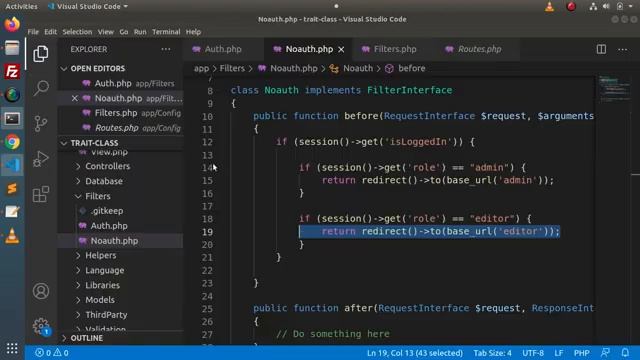
Task: Open the Explorer view in activity bar
Action: (41, 53)
